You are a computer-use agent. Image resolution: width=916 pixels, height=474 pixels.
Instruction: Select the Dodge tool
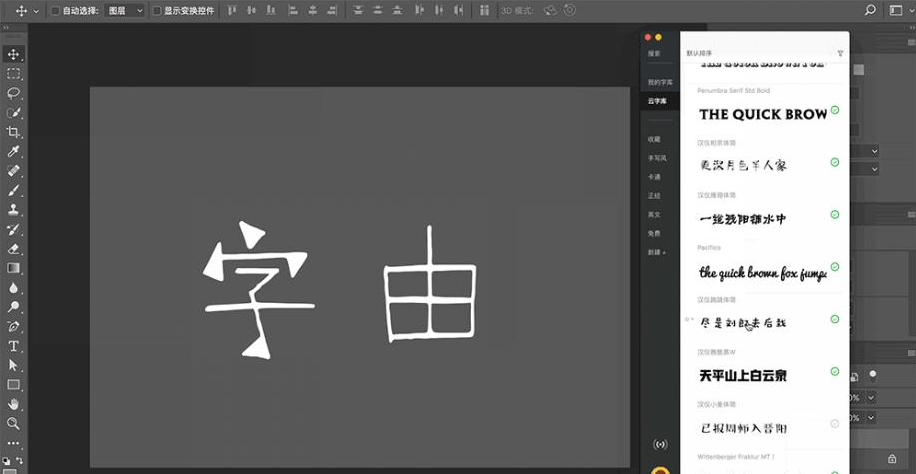[x=13, y=307]
